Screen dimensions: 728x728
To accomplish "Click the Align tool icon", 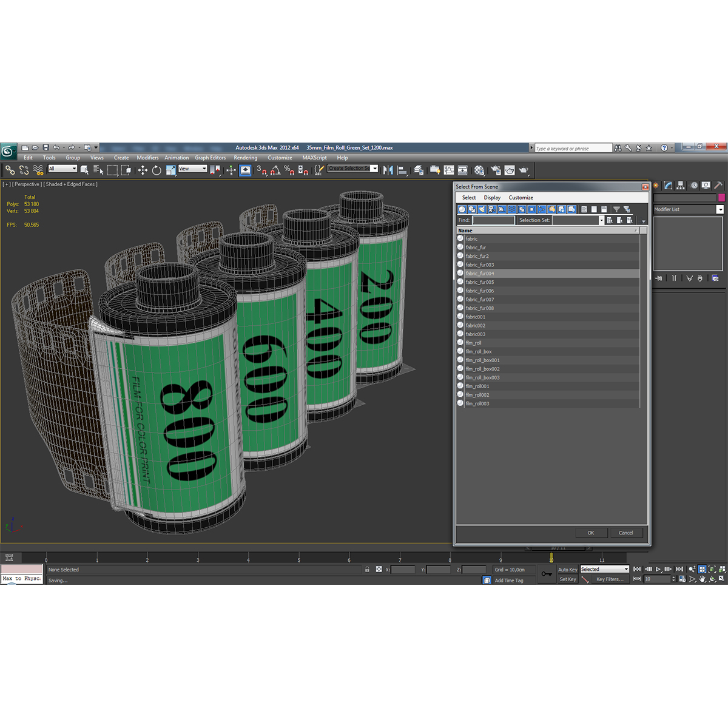I will [402, 170].
